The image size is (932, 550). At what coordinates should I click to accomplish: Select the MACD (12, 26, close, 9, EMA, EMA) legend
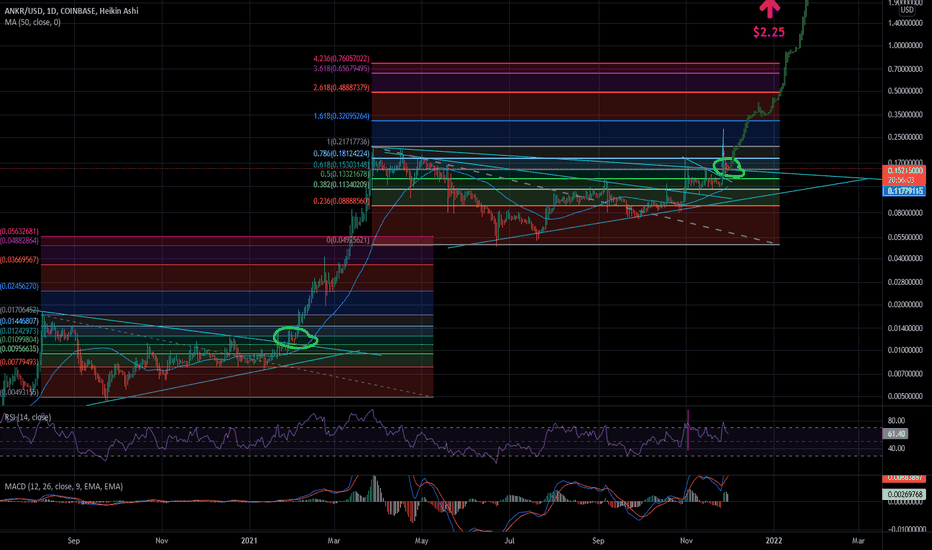(x=64, y=486)
